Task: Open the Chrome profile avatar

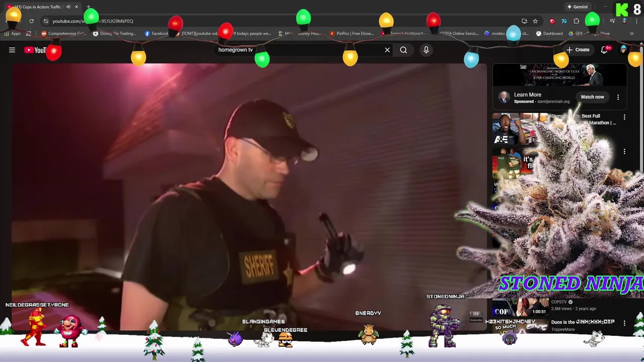Action: tap(624, 21)
